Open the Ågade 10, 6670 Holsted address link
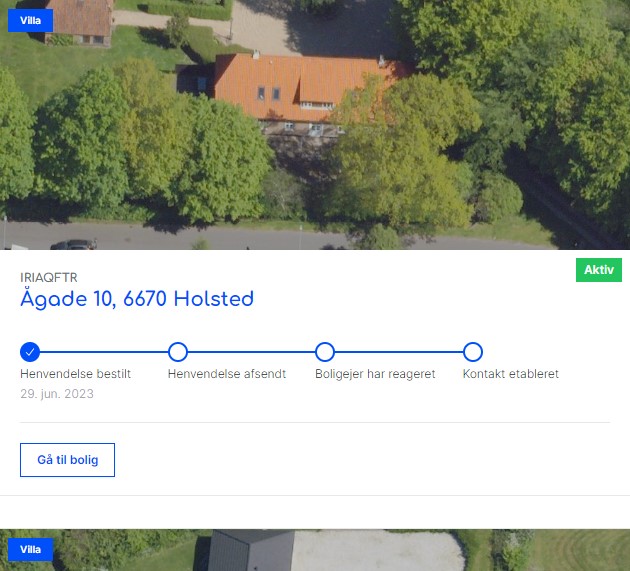Screen dimensions: 630x571 (137, 299)
